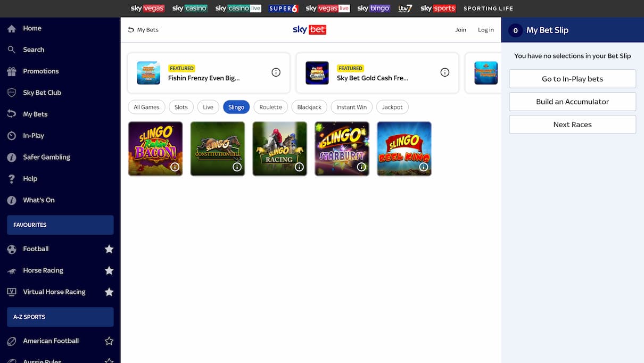
Task: Open Sky Sports brand link
Action: pos(438,9)
